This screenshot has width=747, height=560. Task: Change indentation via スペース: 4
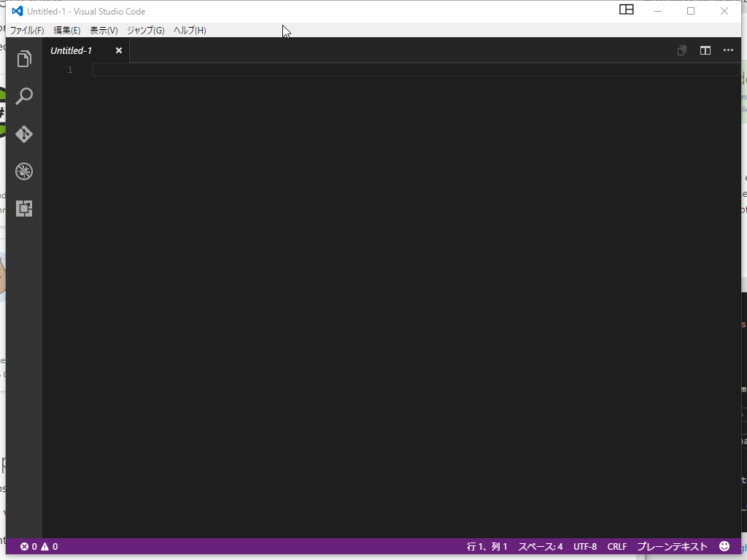(541, 547)
